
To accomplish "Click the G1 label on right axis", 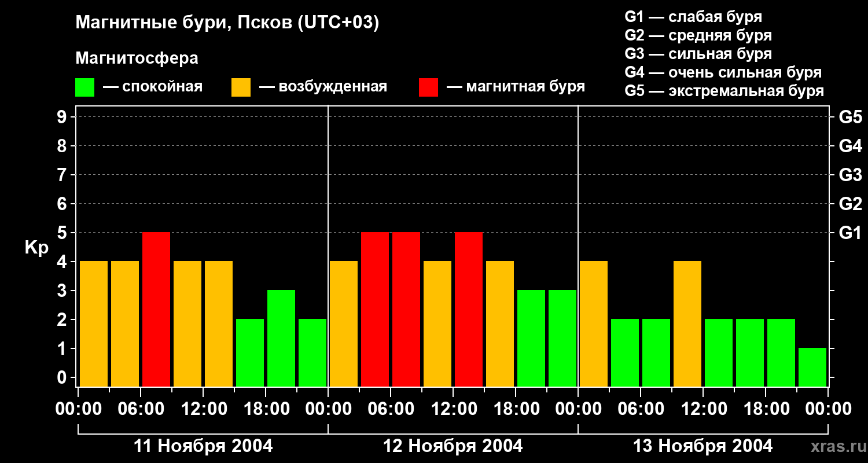I will tap(850, 233).
